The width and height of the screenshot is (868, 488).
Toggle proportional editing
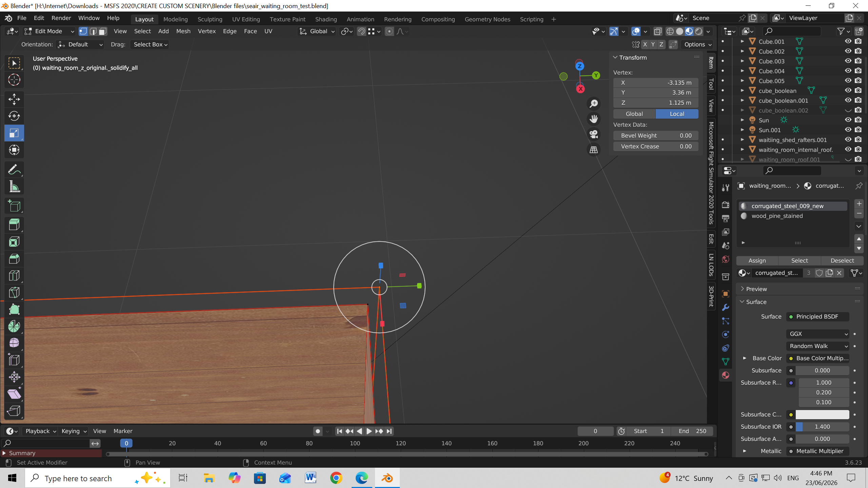click(x=390, y=32)
